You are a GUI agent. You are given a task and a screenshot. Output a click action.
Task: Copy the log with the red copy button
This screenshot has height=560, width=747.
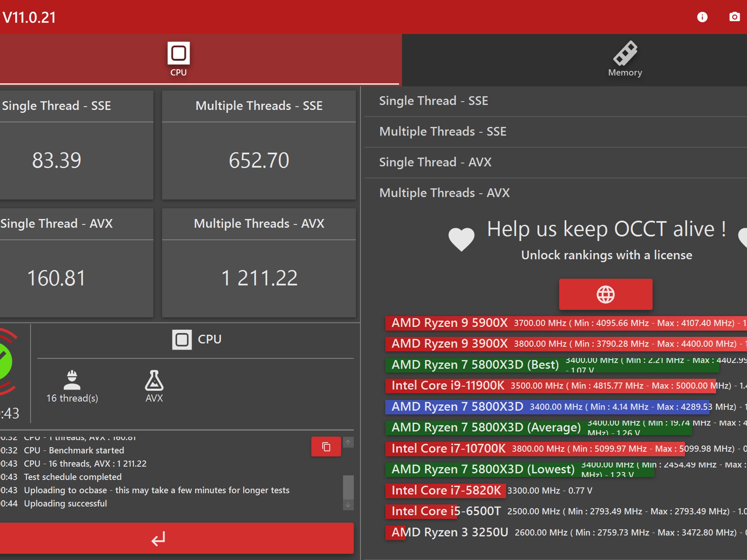click(326, 447)
